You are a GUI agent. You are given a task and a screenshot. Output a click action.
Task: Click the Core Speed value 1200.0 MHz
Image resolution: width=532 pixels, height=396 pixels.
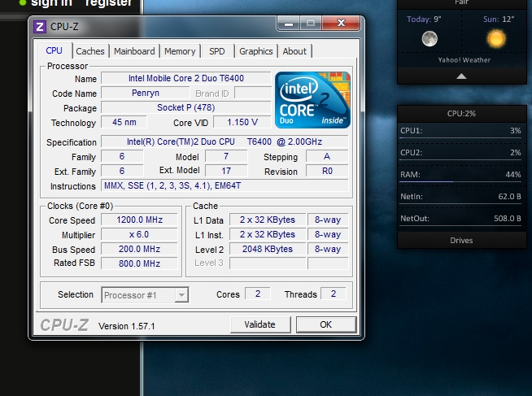[139, 220]
